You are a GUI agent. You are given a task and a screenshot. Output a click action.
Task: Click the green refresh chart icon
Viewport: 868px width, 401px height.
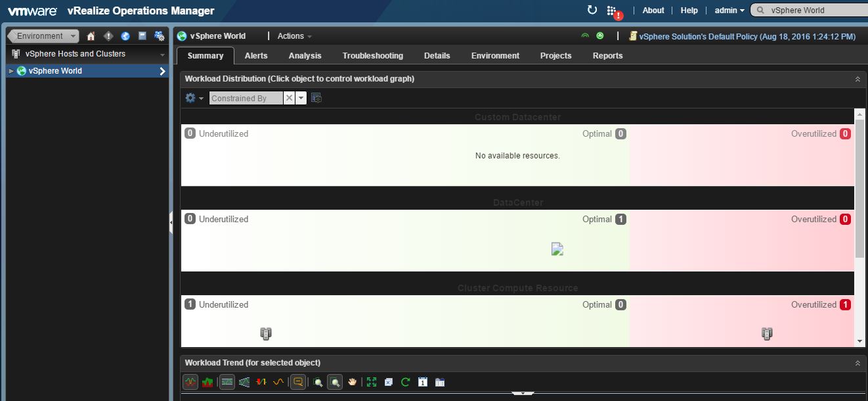[x=406, y=382]
